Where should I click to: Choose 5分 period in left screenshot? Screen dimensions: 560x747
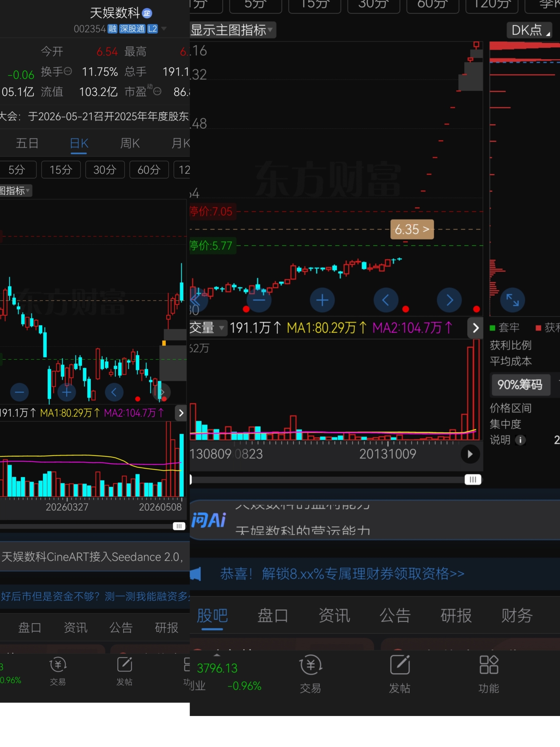(17, 170)
